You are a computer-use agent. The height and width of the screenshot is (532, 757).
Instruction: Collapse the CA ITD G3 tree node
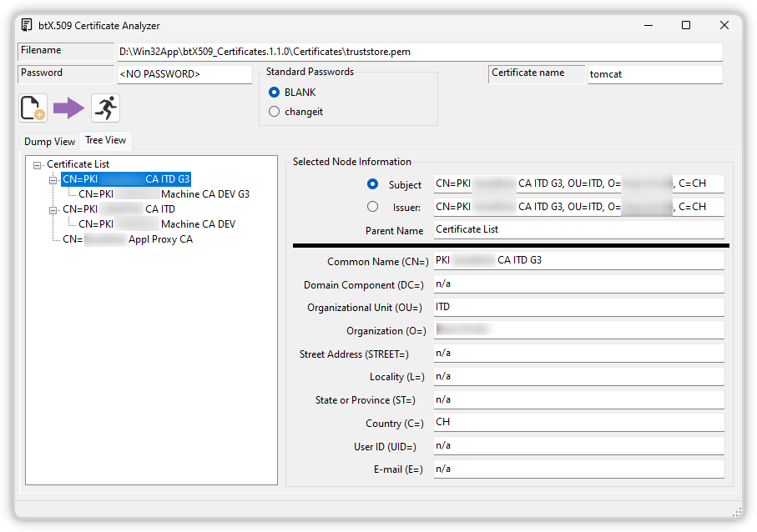click(53, 179)
